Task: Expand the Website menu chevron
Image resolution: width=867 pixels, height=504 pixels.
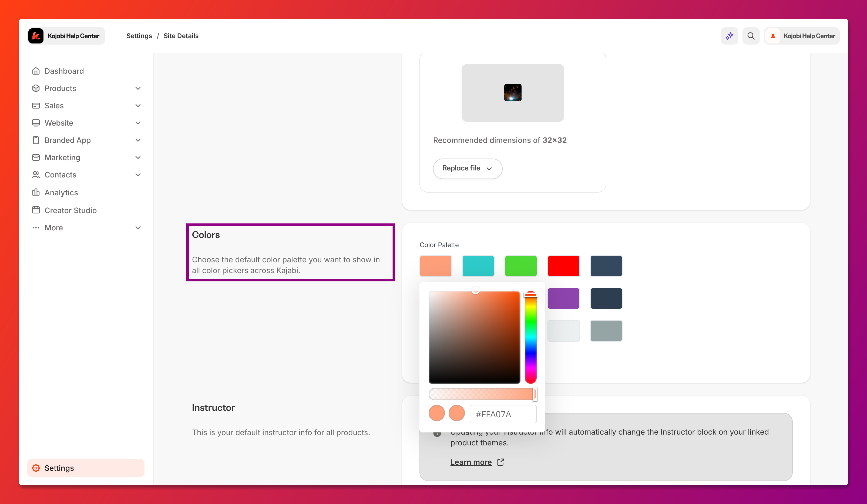Action: (138, 123)
